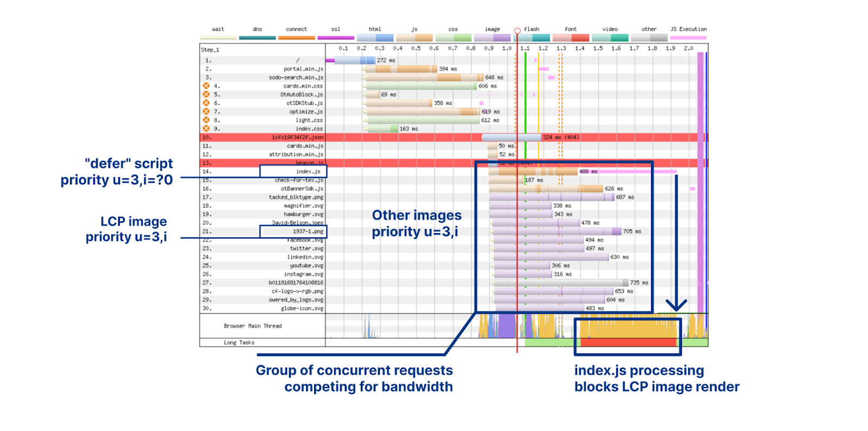Open the failed 1cfc19f34f2f.json request
This screenshot has height=431, width=868.
(x=297, y=137)
